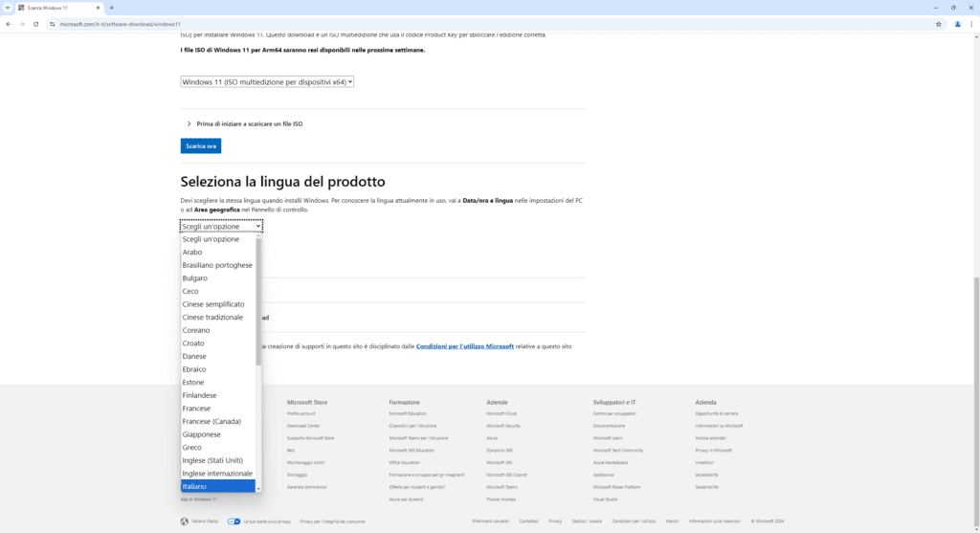This screenshot has height=533, width=980.
Task: Open Centro per sviluppatori footer link
Action: click(x=614, y=413)
